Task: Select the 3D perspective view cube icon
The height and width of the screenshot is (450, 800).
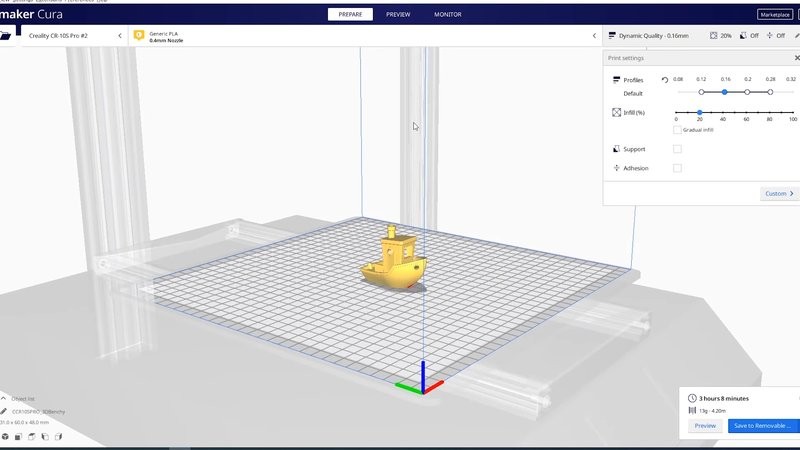Action: point(5,436)
